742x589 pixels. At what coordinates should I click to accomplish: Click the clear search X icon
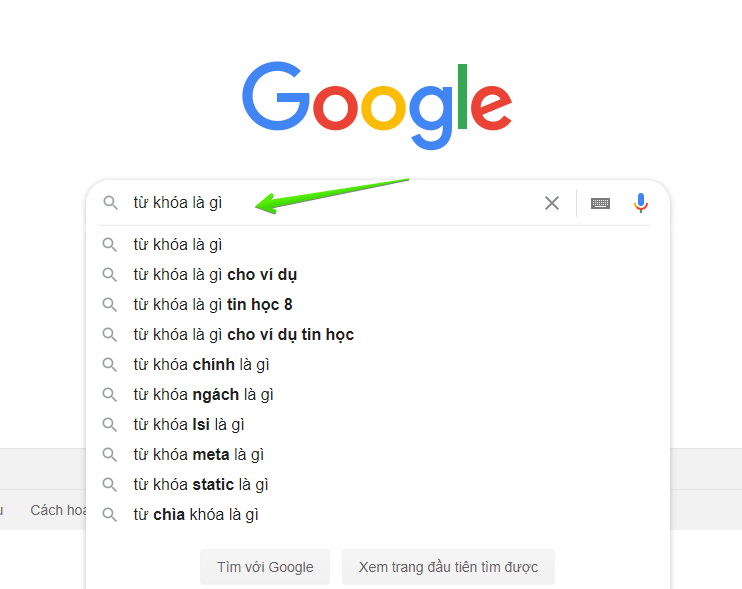pos(552,203)
